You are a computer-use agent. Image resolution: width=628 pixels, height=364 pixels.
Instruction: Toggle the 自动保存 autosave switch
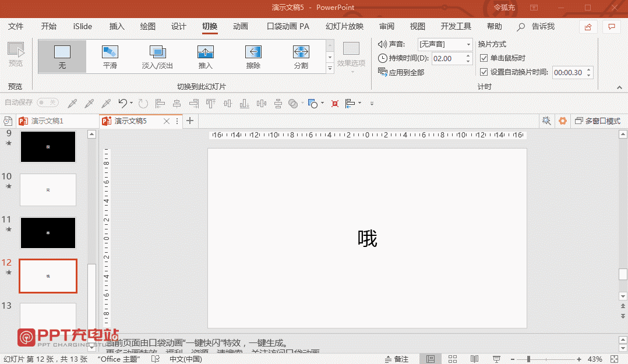click(48, 103)
